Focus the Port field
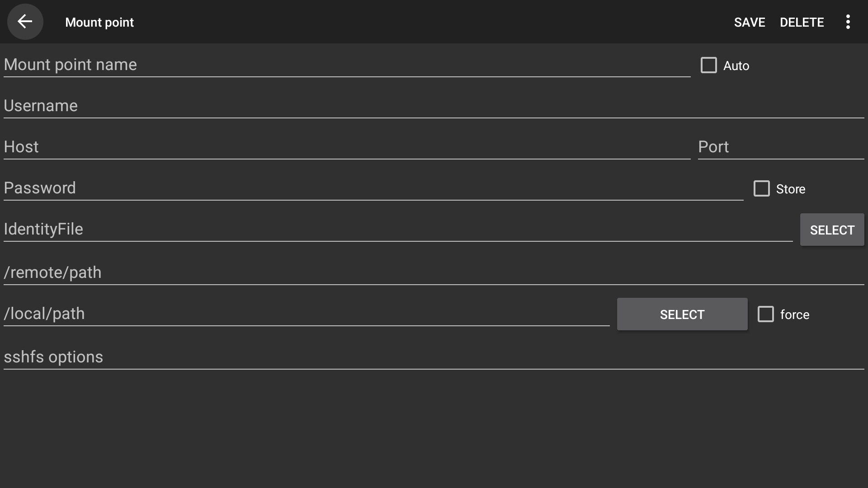The image size is (868, 488). [x=780, y=147]
